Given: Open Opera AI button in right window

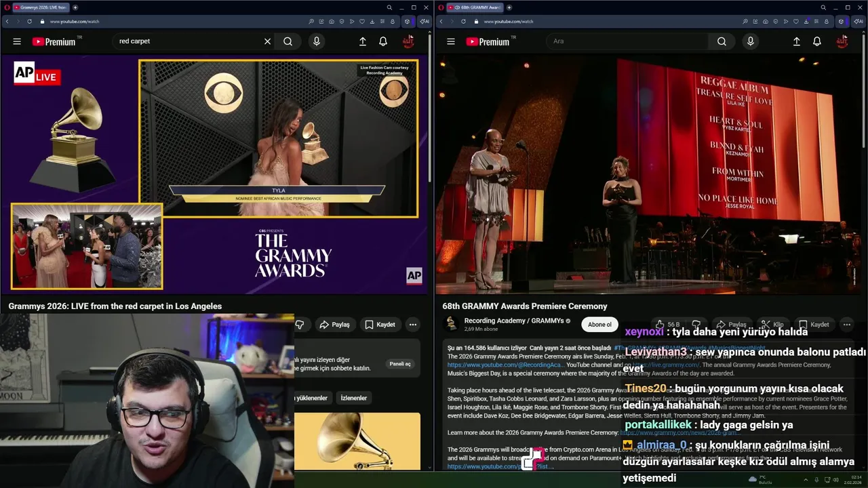Looking at the screenshot, I should click(x=859, y=22).
